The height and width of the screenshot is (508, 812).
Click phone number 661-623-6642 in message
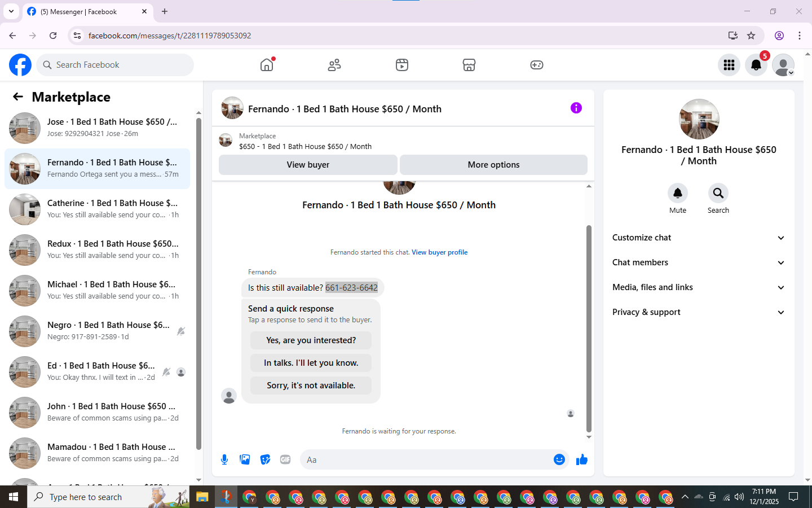351,288
